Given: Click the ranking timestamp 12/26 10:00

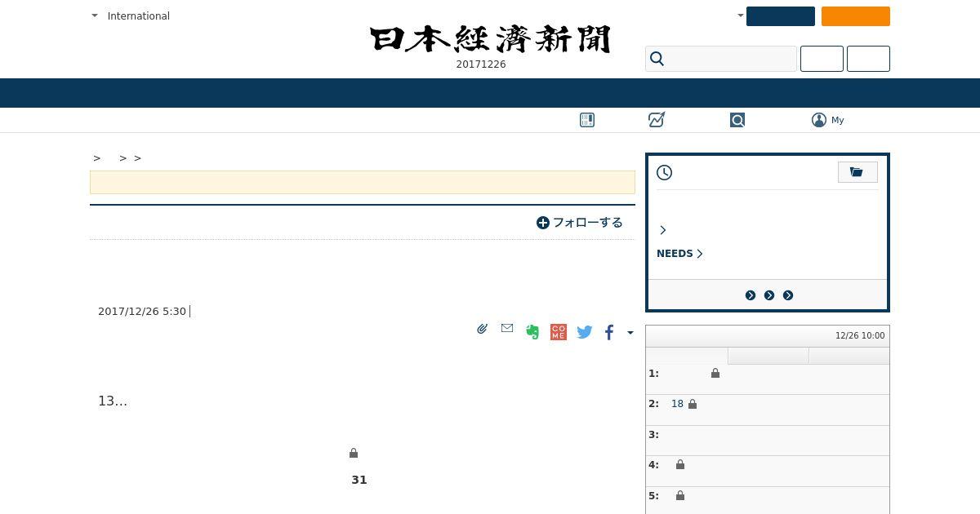Looking at the screenshot, I should (860, 335).
